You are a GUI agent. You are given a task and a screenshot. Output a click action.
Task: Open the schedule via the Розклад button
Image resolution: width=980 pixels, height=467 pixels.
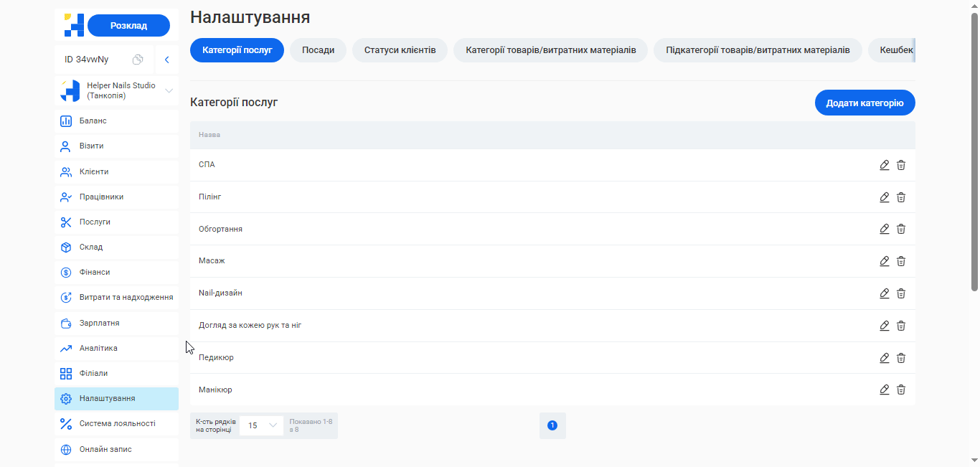coord(128,24)
